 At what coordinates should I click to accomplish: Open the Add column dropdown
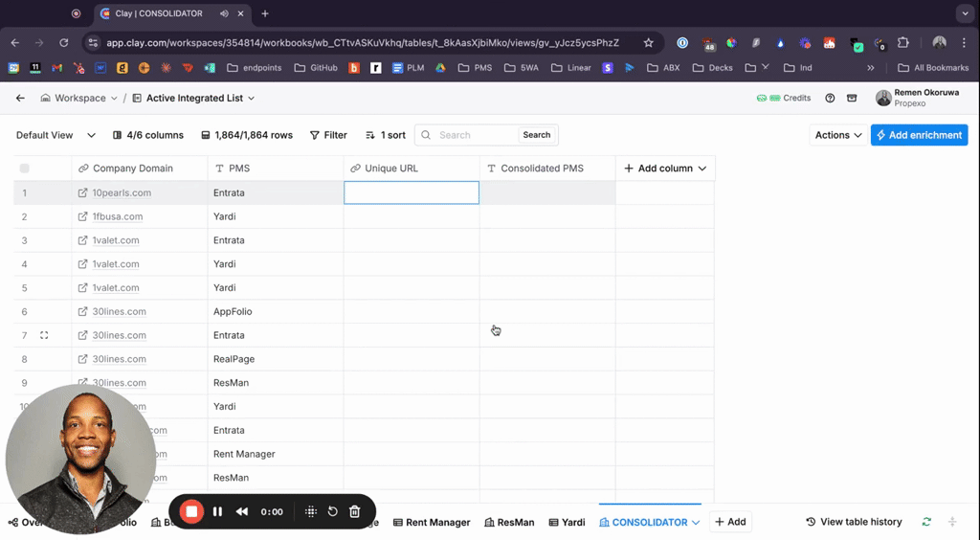click(665, 169)
